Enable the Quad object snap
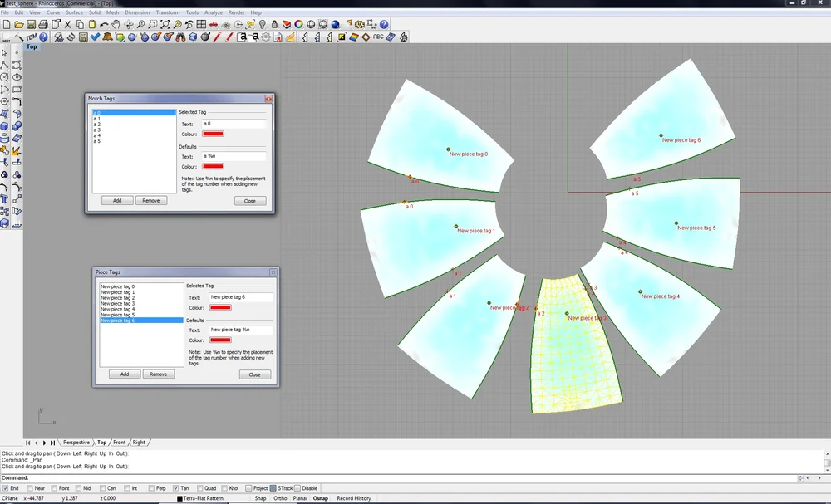This screenshot has height=504, width=831. [x=201, y=488]
